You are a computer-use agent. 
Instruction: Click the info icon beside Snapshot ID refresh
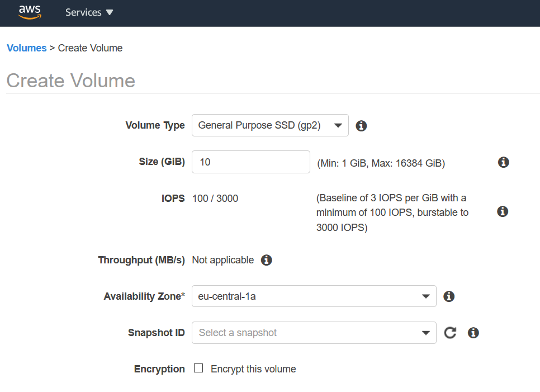click(x=473, y=333)
